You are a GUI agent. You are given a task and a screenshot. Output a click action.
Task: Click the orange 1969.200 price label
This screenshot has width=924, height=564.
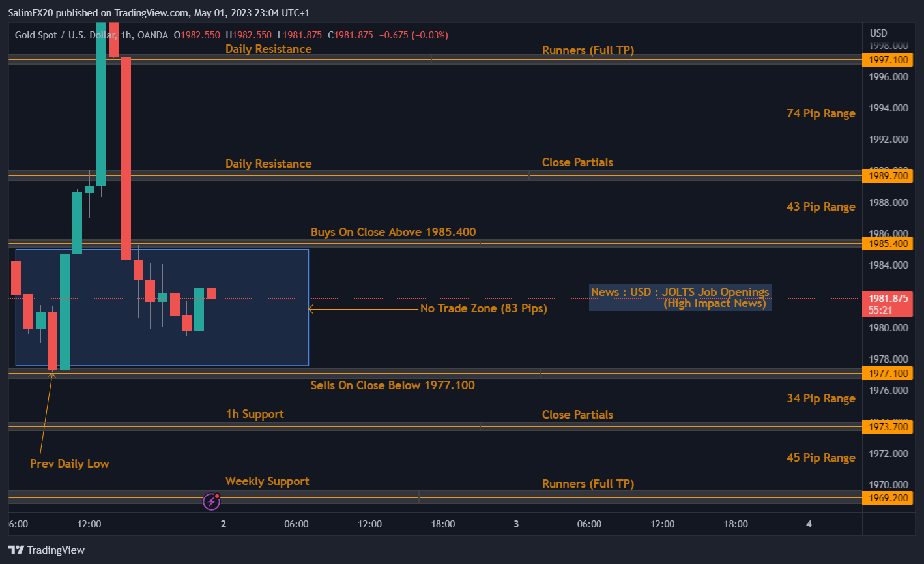pos(888,497)
